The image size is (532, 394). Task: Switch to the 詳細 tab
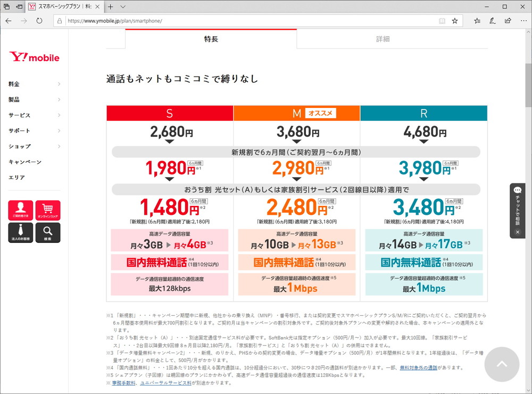click(383, 39)
